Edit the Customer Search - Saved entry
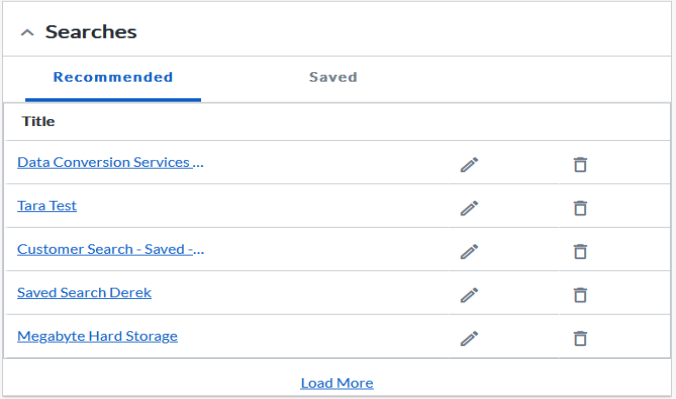This screenshot has height=399, width=676. [x=469, y=251]
